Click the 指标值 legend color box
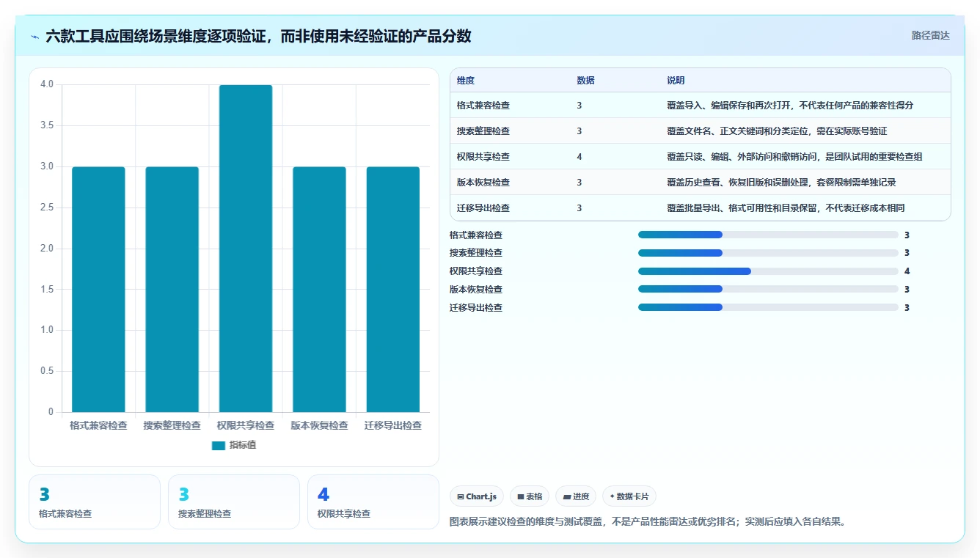This screenshot has height=558, width=980. (218, 445)
